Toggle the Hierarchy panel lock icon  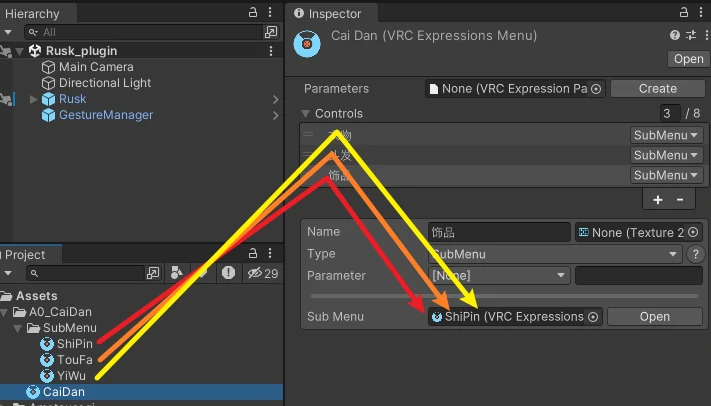click(x=253, y=13)
